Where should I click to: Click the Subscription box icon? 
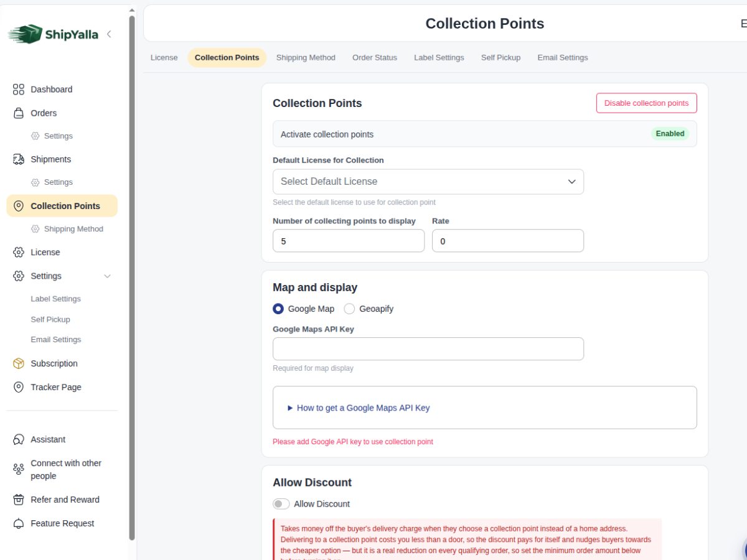(x=19, y=363)
